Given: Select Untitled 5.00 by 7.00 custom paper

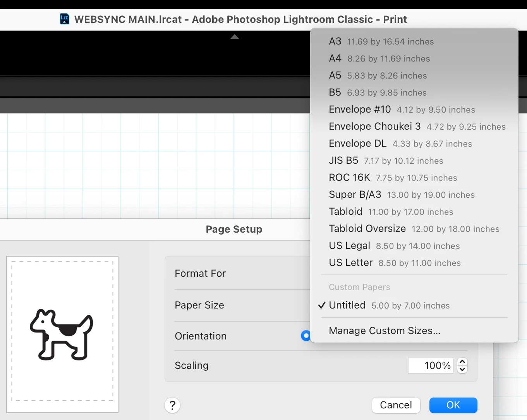Looking at the screenshot, I should click(414, 305).
